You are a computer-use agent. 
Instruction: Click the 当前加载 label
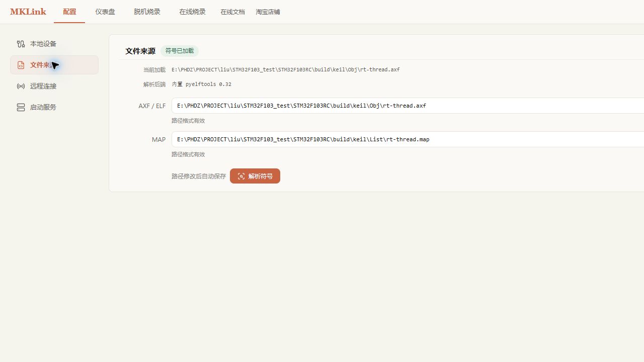click(x=154, y=70)
